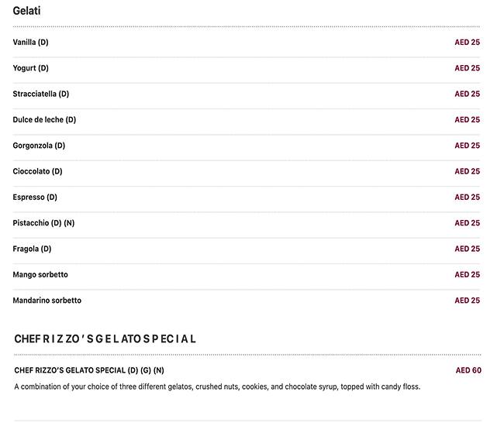Choose the Mandarino sorbetto item

point(47,301)
